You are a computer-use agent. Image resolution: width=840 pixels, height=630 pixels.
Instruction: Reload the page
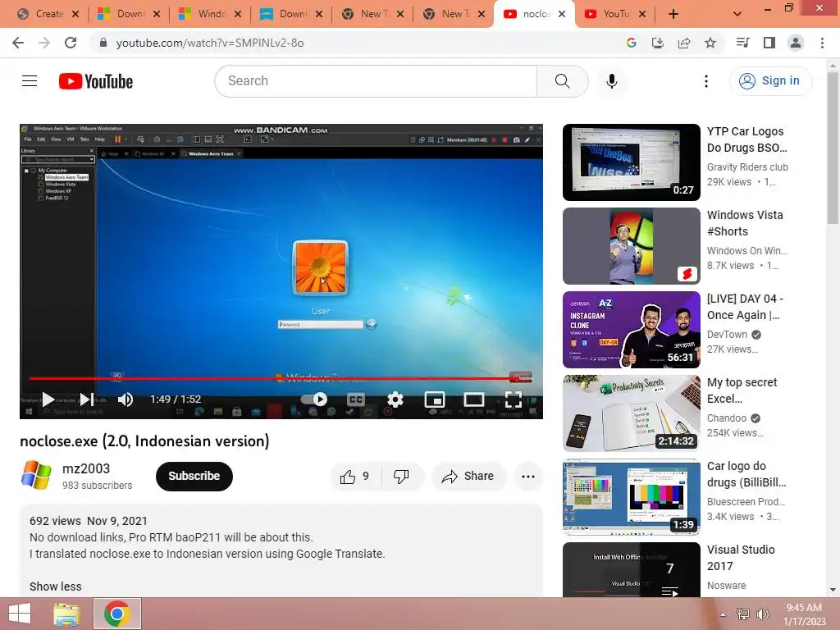click(71, 43)
